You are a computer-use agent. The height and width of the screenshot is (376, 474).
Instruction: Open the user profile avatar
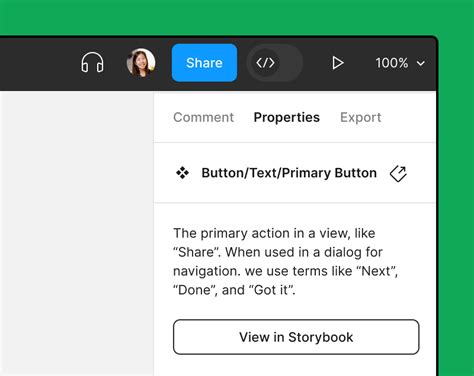coord(141,63)
